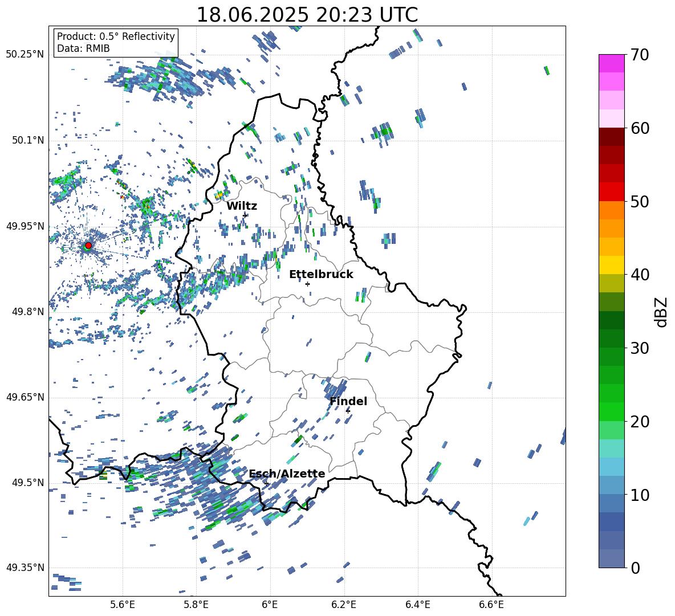Click the 49.35°N latitude label
This screenshot has width=675, height=616.
point(25,568)
